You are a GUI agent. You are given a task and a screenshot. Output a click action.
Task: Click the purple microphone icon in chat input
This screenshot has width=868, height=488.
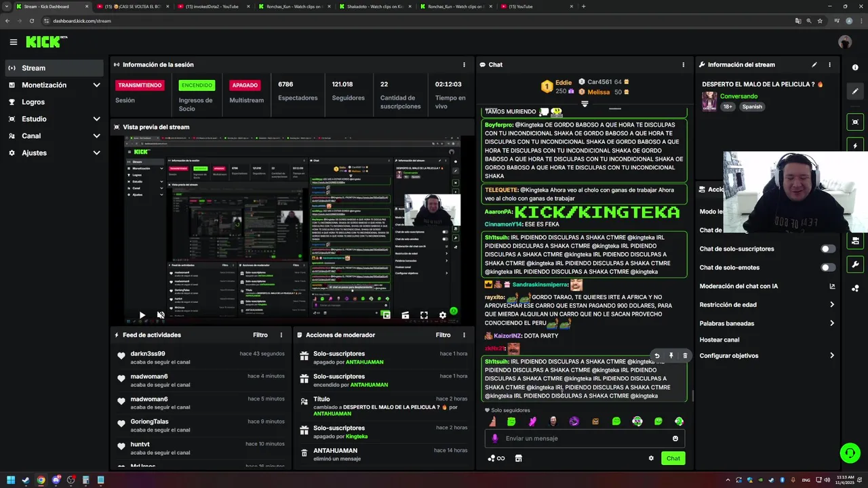(494, 439)
